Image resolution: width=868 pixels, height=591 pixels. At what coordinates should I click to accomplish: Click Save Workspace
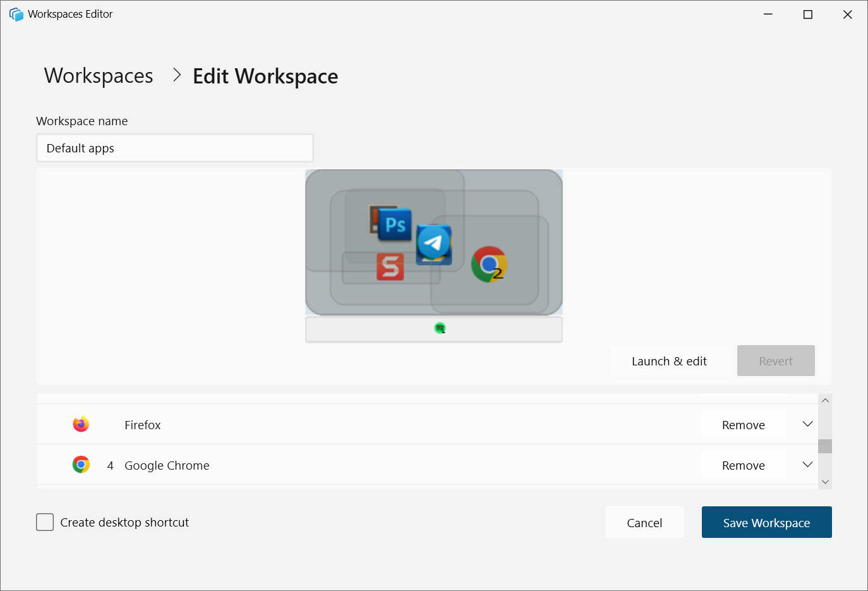766,522
